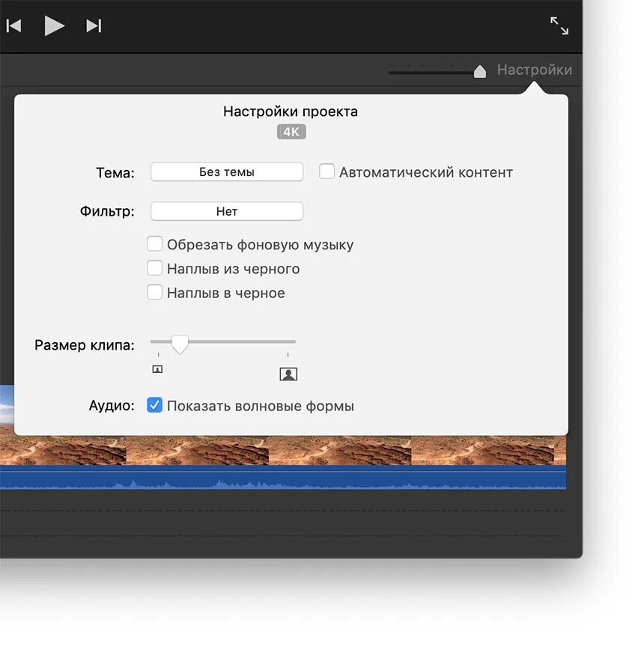644x650 pixels.
Task: Select the desert video clip in the timeline
Action: [x=283, y=450]
